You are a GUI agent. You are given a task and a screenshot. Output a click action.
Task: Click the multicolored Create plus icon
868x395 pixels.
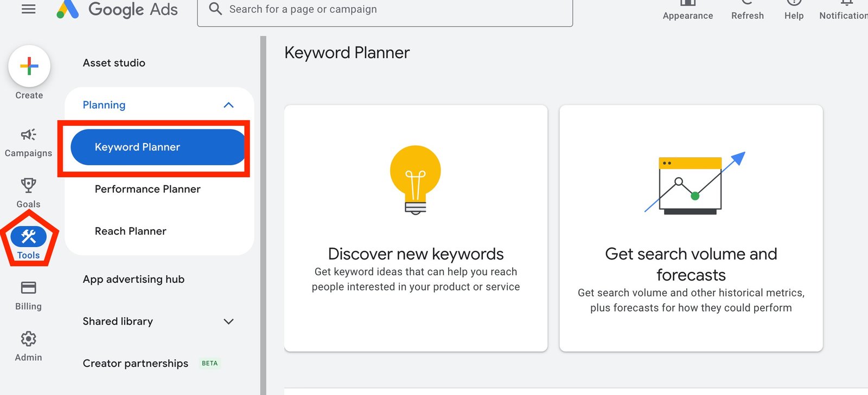[x=29, y=66]
